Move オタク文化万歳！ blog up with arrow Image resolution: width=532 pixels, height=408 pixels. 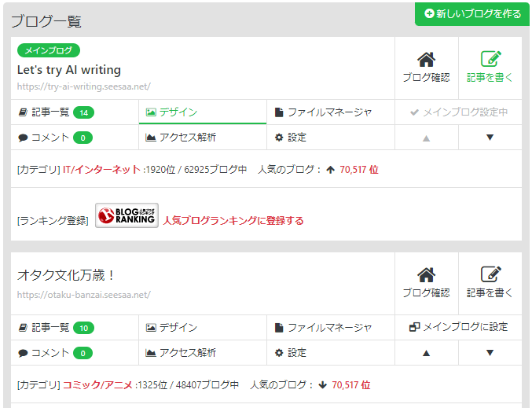click(426, 353)
